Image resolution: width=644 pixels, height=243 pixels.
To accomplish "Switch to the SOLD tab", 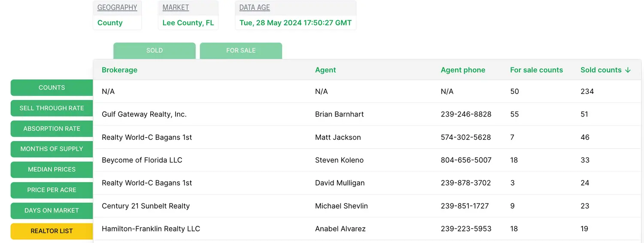I will [155, 51].
